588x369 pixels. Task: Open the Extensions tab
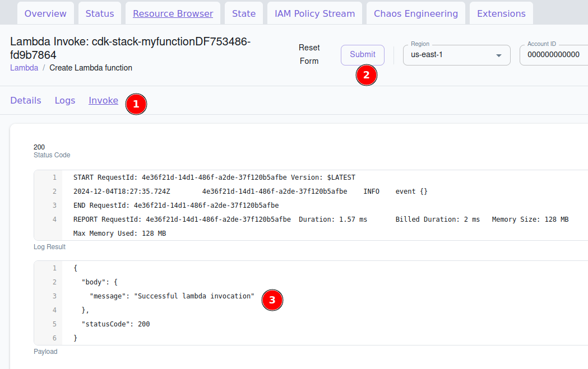pos(501,13)
